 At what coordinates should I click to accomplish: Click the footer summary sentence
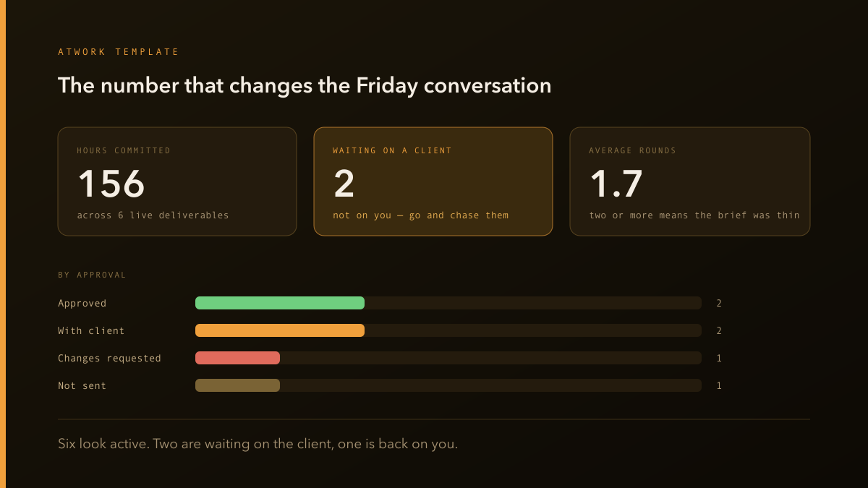pyautogui.click(x=258, y=444)
